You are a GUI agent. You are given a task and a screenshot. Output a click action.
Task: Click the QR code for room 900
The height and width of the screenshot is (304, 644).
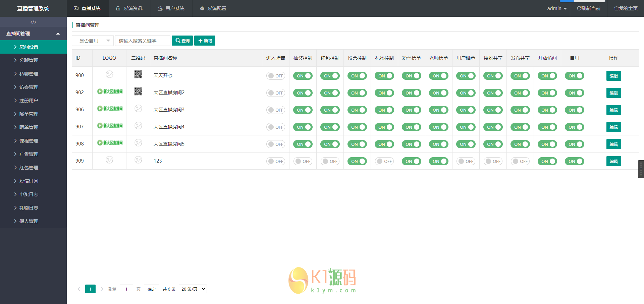pos(138,74)
